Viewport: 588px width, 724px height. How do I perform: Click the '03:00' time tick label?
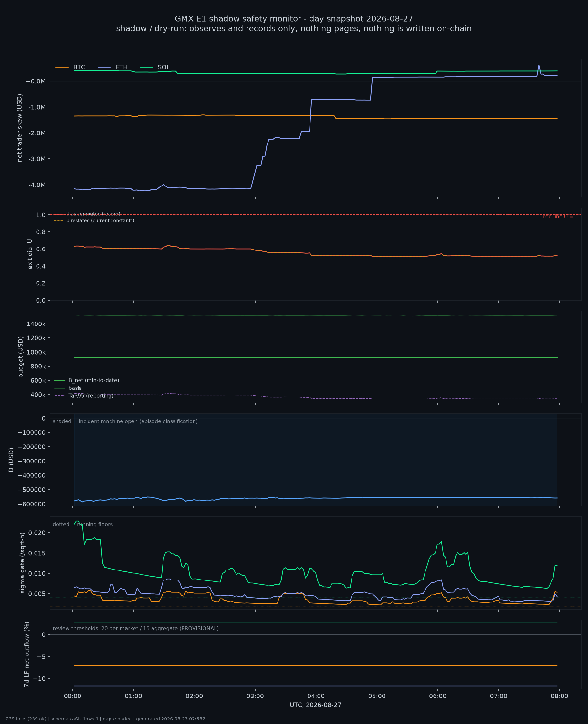(255, 696)
